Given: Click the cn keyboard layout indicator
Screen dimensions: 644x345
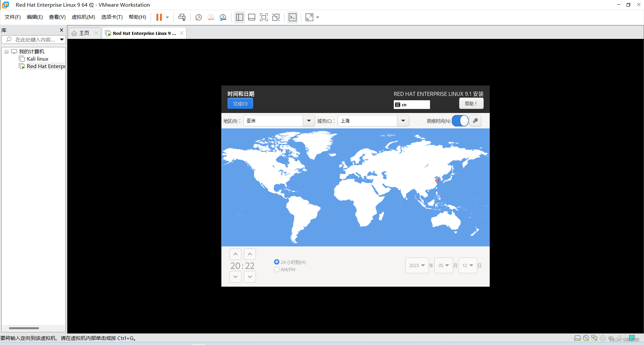Looking at the screenshot, I should (412, 105).
